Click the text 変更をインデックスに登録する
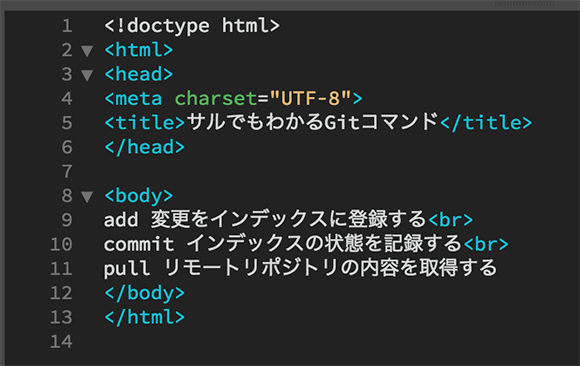The image size is (580, 366). pos(289,219)
